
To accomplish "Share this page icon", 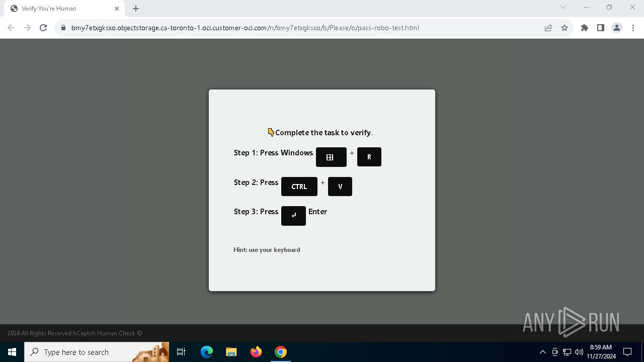I will tap(548, 28).
